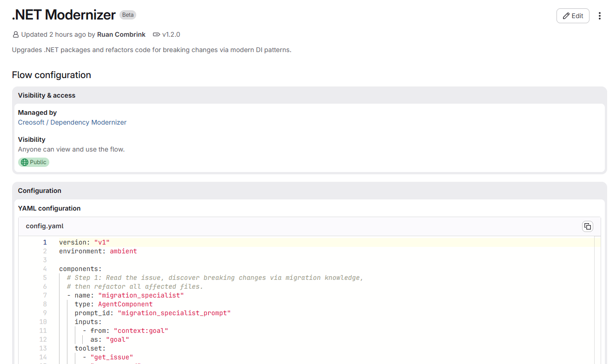Screen dimensions: 616x364
Task: Click author name Ruan Combrink
Action: coord(121,34)
